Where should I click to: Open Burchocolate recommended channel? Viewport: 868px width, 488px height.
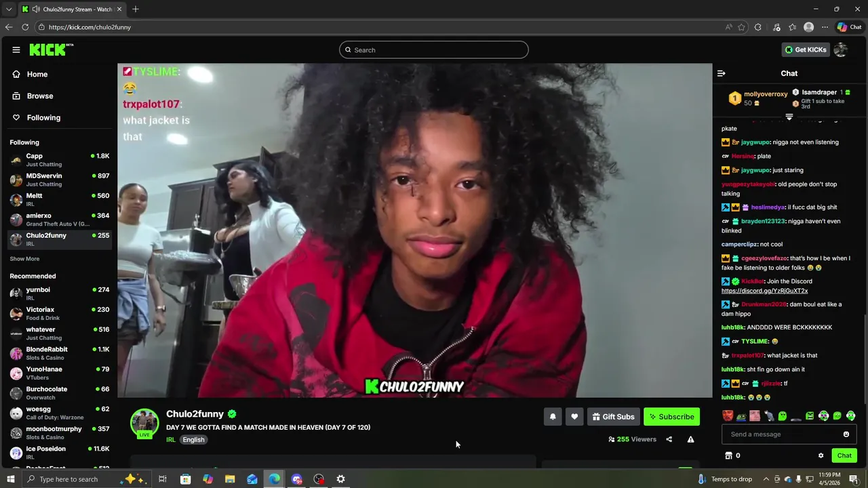(x=60, y=393)
